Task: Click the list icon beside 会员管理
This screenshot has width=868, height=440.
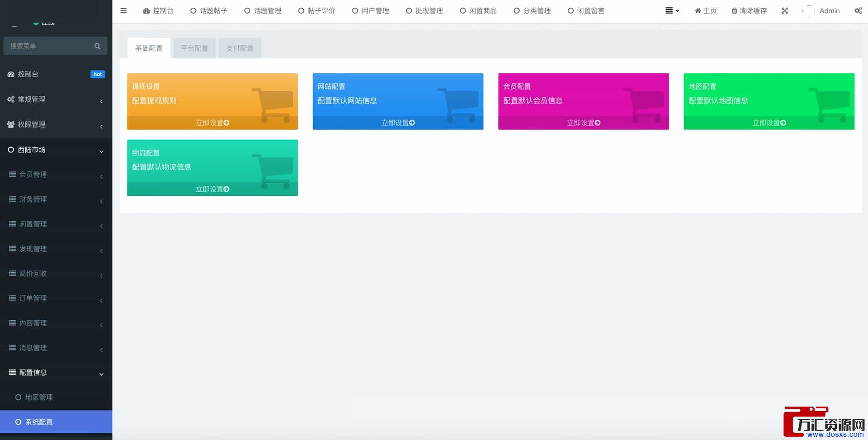Action: (12, 174)
